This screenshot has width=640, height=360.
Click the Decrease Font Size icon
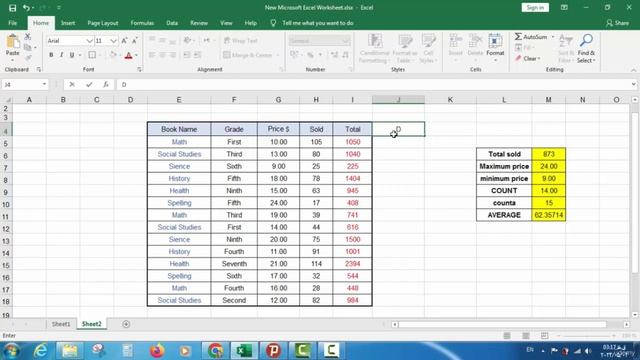(135, 40)
